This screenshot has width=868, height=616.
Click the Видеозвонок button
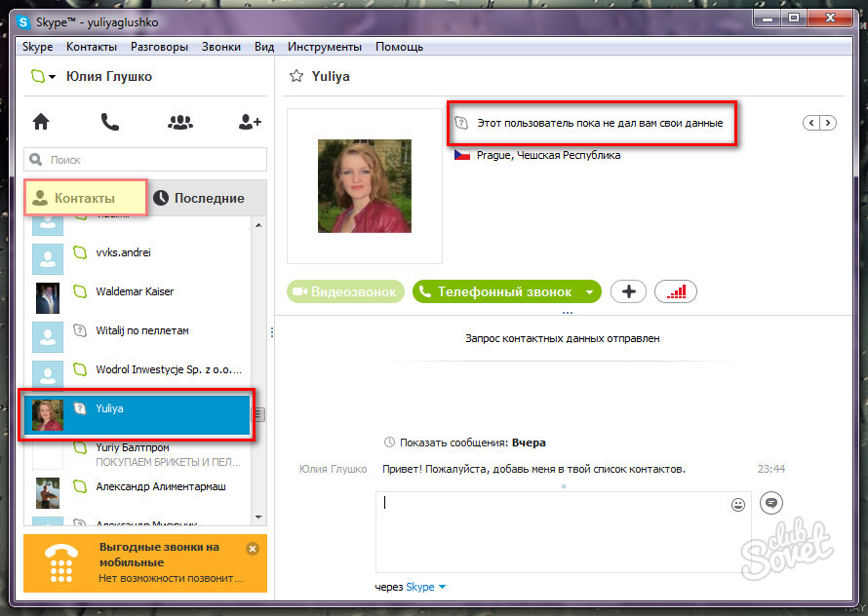point(345,291)
